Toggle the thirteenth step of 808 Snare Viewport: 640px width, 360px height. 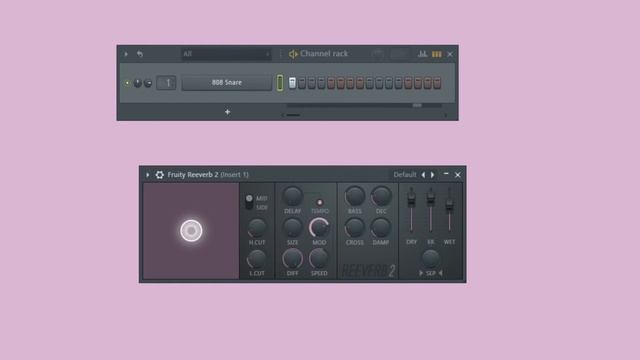[x=408, y=83]
